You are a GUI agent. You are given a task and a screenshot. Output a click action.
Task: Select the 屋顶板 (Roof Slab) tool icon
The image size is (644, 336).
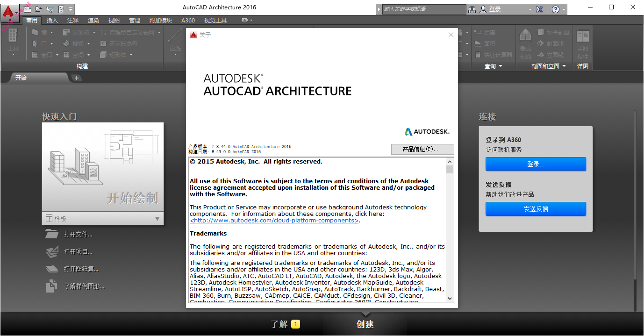(66, 32)
